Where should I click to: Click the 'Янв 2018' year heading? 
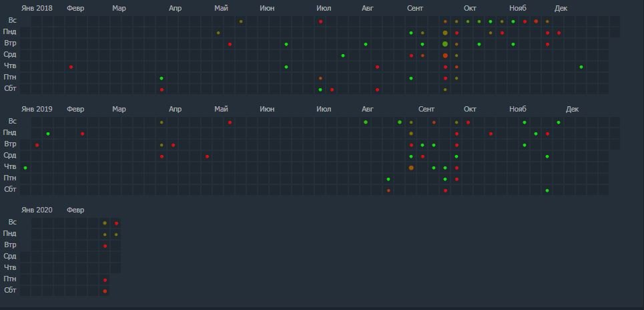[x=37, y=8]
